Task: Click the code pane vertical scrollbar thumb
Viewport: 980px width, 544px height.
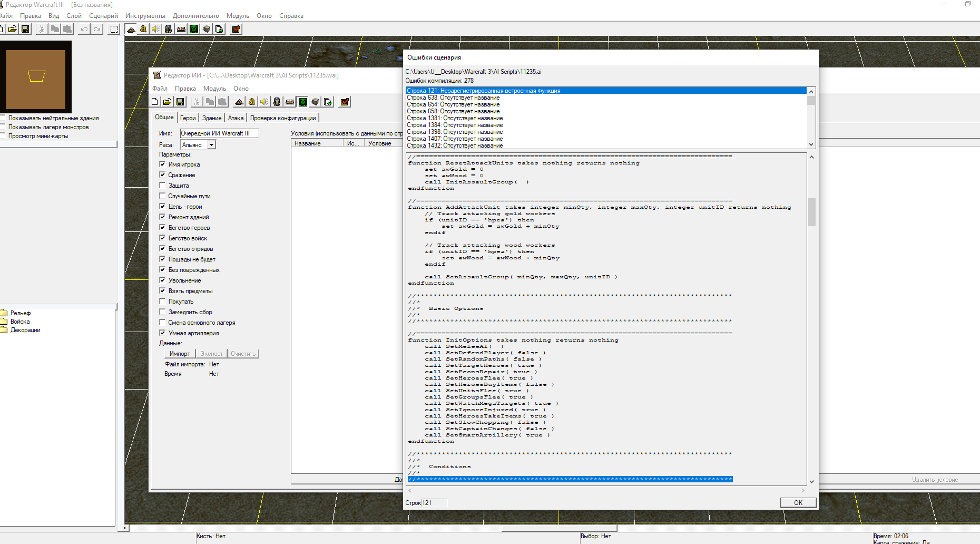Action: click(x=811, y=212)
